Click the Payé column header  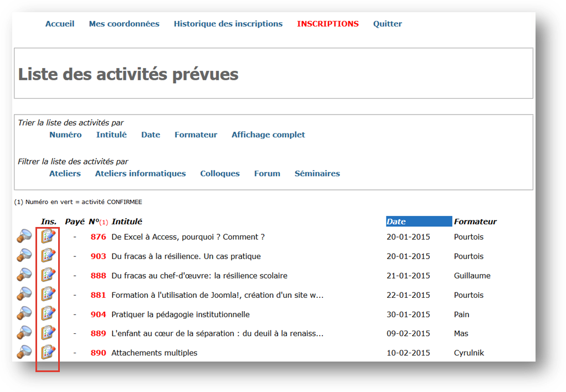coord(75,221)
